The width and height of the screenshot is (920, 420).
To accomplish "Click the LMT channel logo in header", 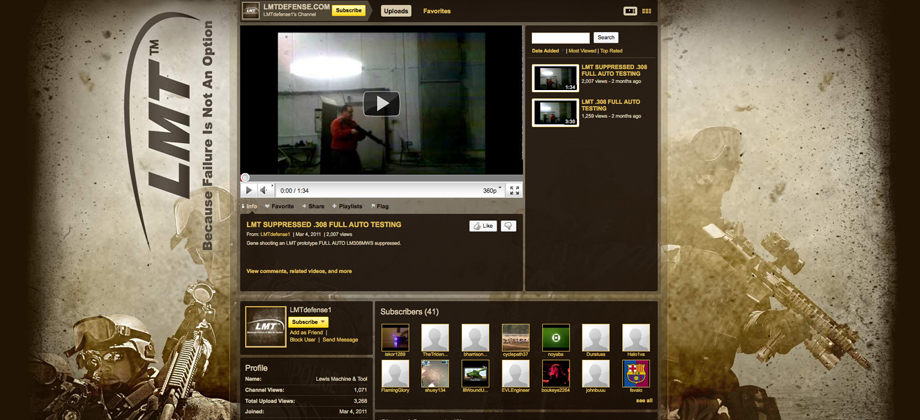I will 251,10.
